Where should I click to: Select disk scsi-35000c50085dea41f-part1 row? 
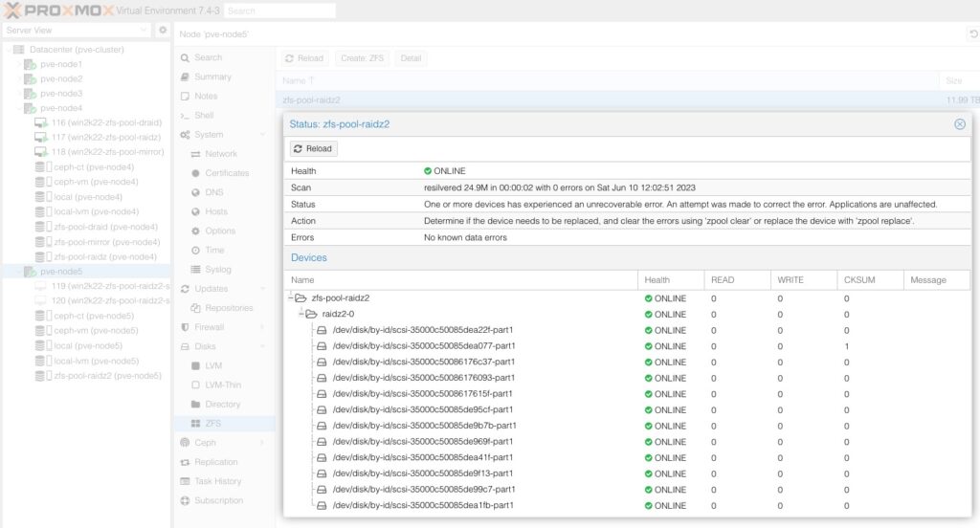tap(627, 457)
